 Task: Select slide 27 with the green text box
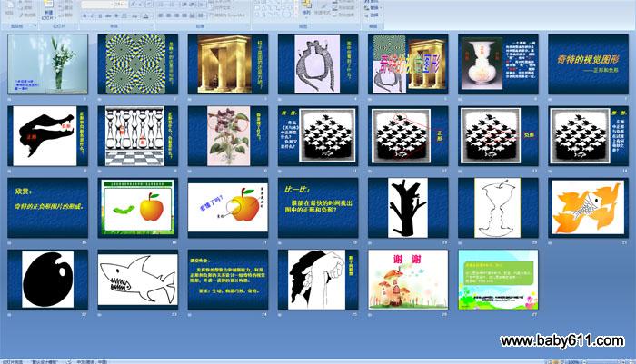pos(498,280)
